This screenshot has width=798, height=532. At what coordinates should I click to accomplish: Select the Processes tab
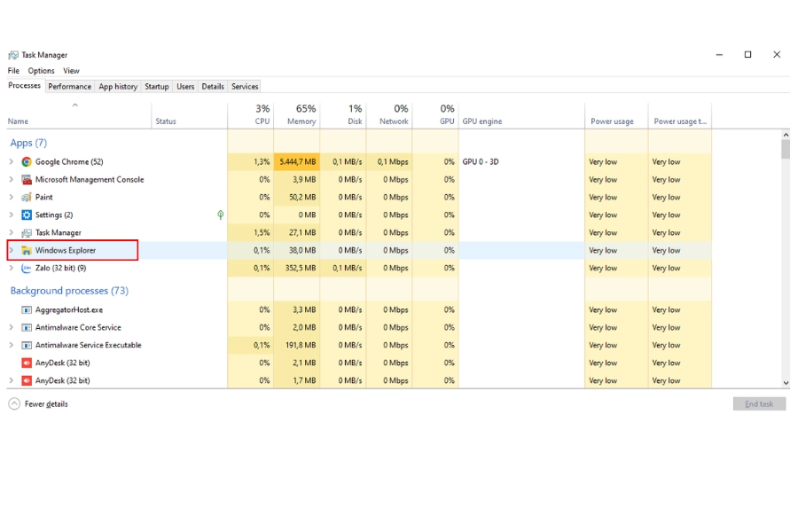click(x=25, y=85)
